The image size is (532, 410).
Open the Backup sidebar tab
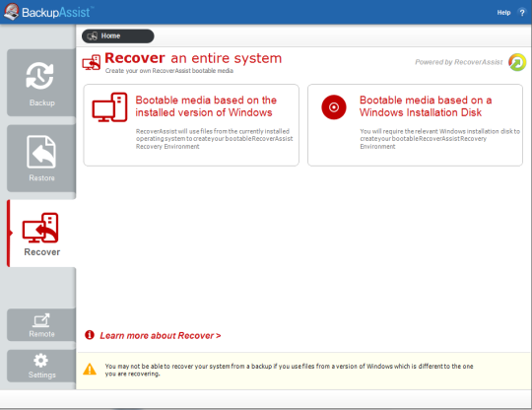click(41, 83)
